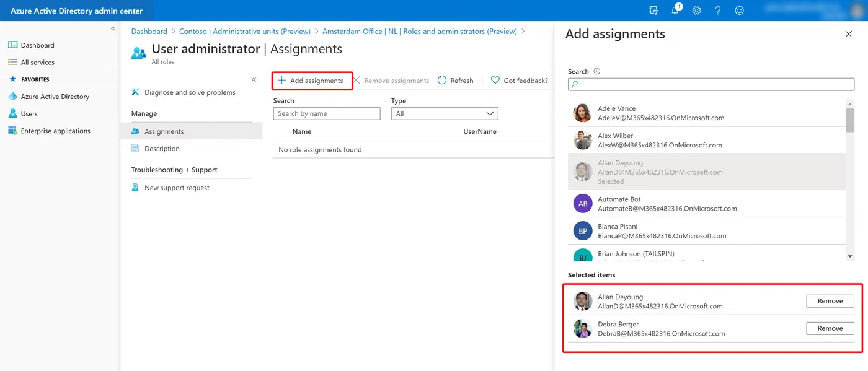Click the BP avatar for Bianca Pisani

click(x=583, y=231)
